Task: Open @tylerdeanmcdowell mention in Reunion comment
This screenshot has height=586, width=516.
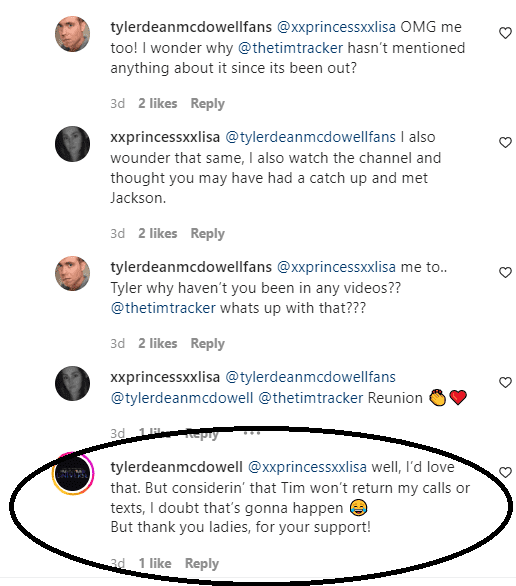Action: coord(182,398)
